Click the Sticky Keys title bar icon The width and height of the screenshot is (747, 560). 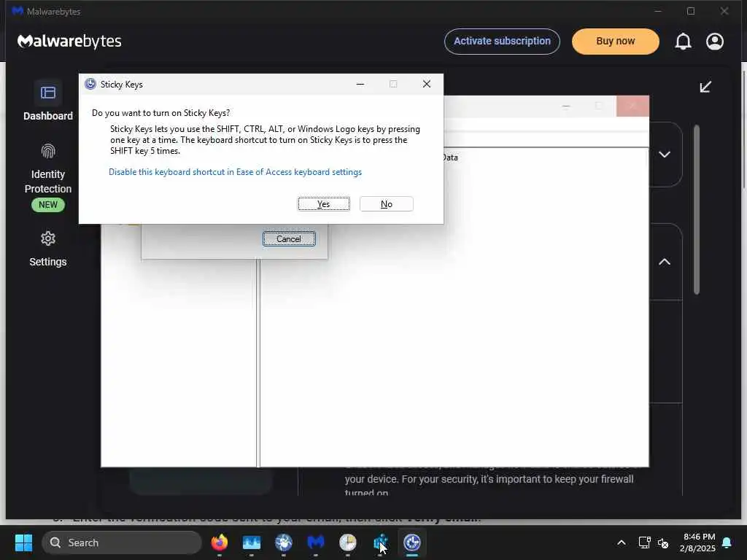pos(90,85)
